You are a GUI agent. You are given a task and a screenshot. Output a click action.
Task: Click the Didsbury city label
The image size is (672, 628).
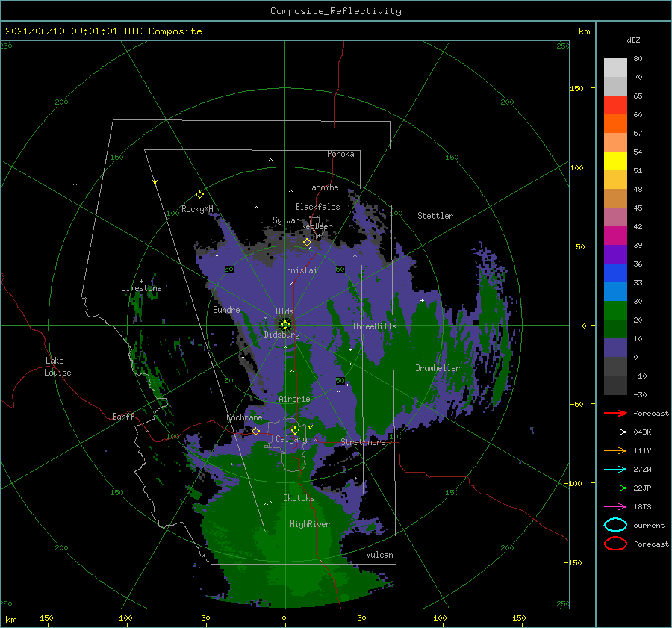(282, 335)
